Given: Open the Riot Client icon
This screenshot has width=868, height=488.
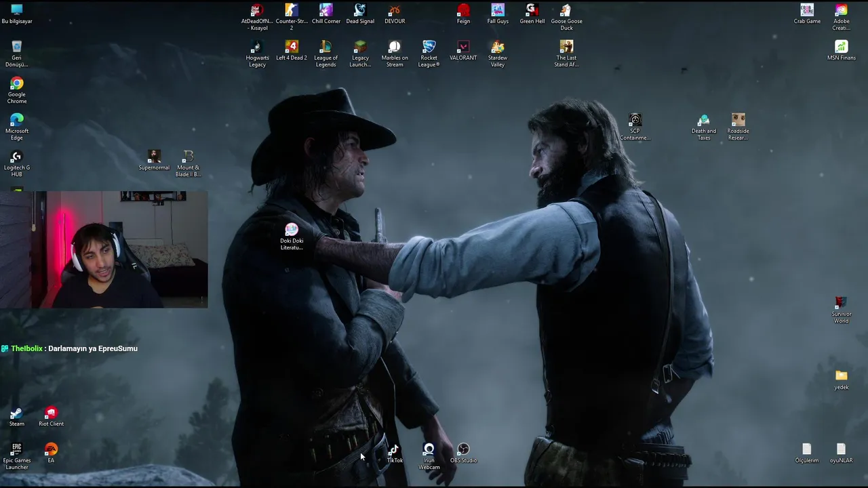Looking at the screenshot, I should 51,416.
